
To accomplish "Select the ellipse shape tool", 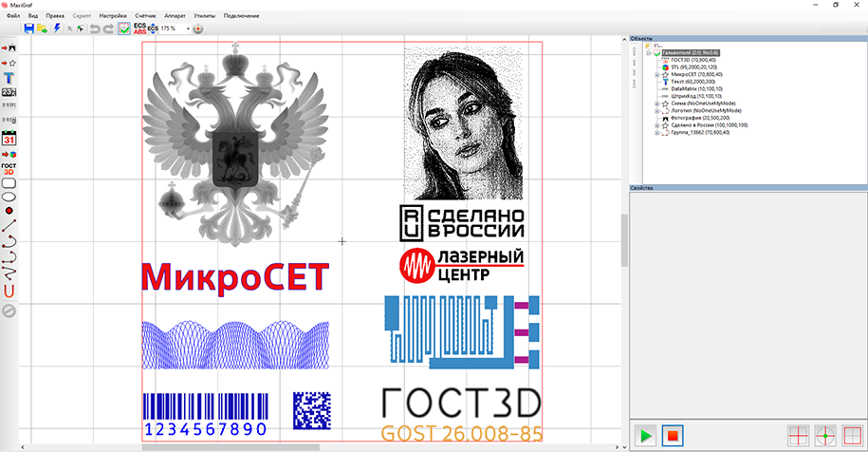I will coord(9,198).
